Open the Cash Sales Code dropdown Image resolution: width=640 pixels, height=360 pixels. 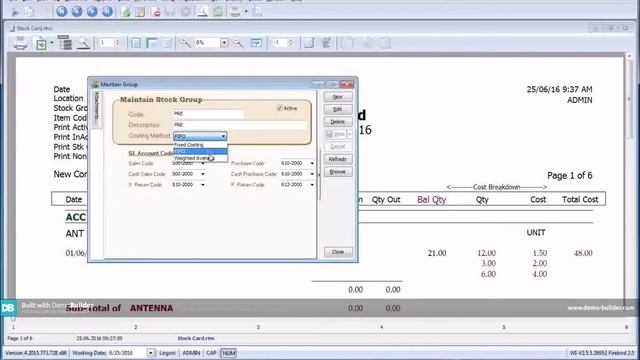coord(202,174)
